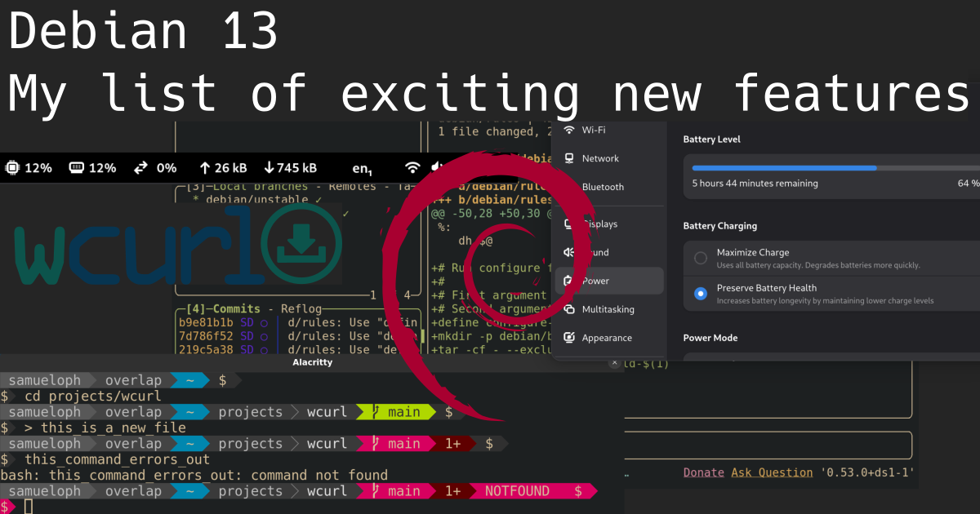The width and height of the screenshot is (980, 514).
Task: Click the 'this_command_errors_out' command line
Action: tap(117, 459)
